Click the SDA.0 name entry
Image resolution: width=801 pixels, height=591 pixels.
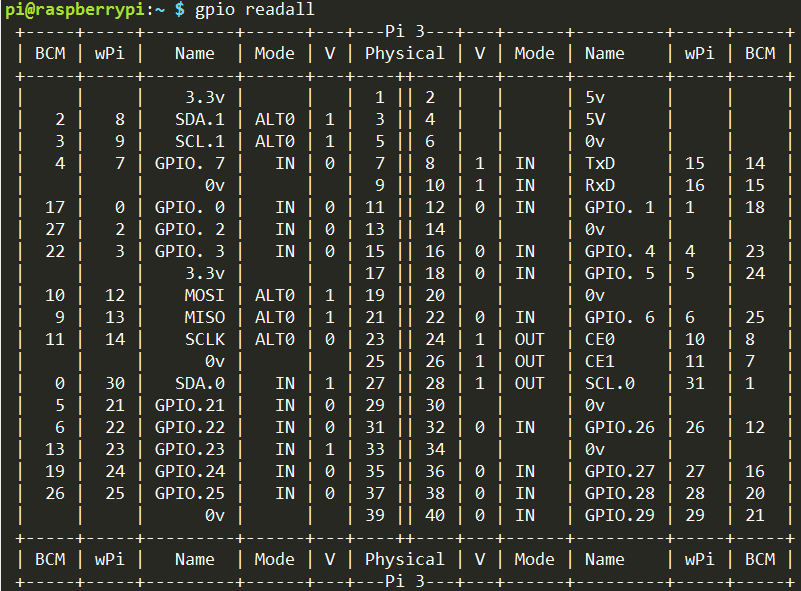pyautogui.click(x=200, y=383)
